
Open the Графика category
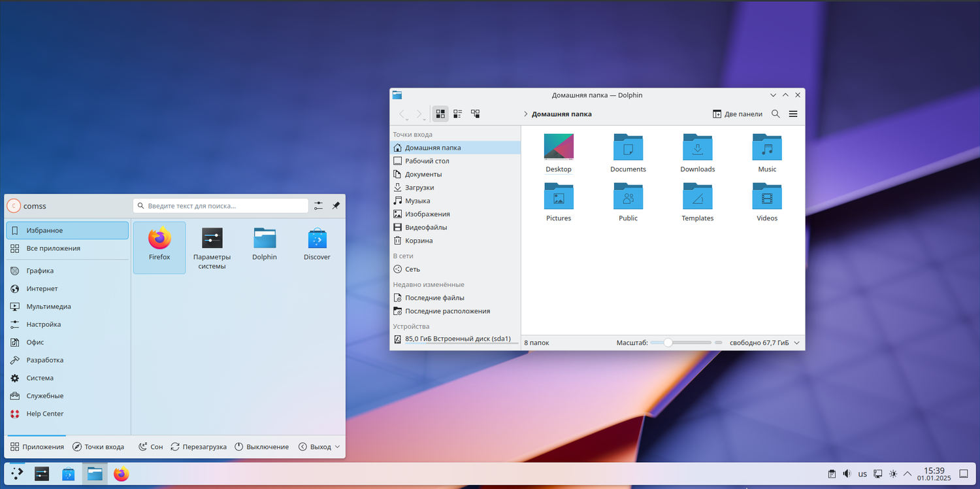point(67,271)
